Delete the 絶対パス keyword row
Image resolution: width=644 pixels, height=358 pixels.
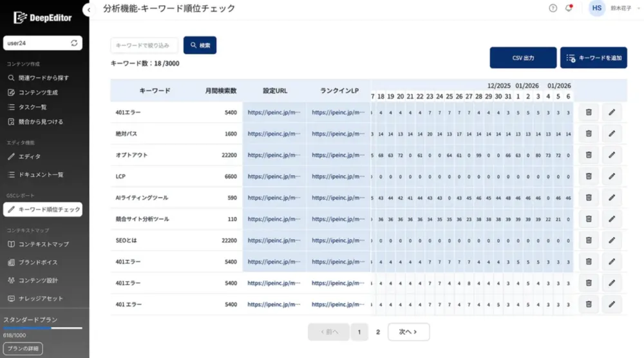pos(589,134)
